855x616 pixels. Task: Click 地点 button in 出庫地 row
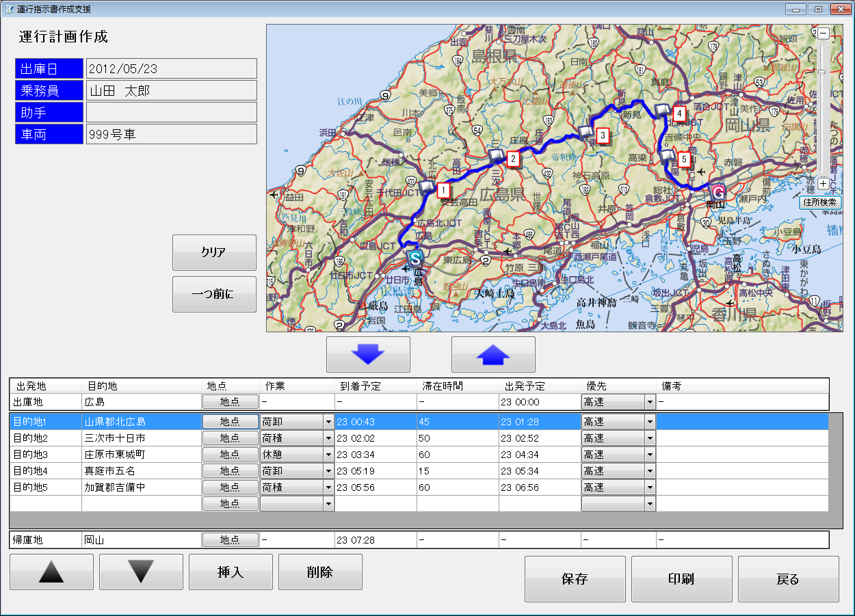231,402
